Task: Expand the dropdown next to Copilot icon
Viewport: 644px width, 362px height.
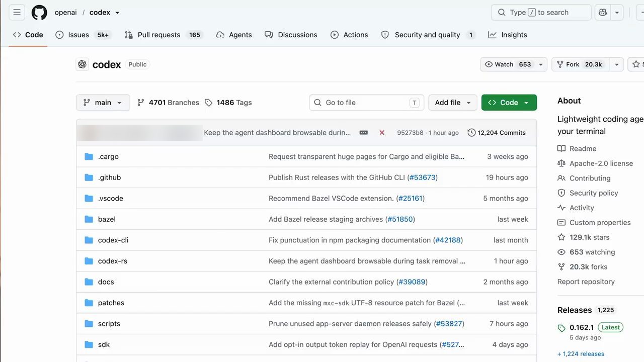Action: click(617, 13)
